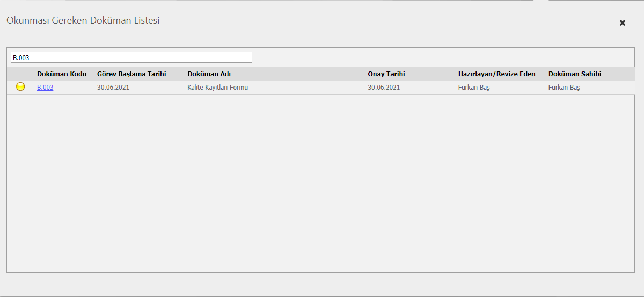Click the Okunması Gereken Doküman Listesi title
This screenshot has height=297, width=644.
(x=83, y=21)
